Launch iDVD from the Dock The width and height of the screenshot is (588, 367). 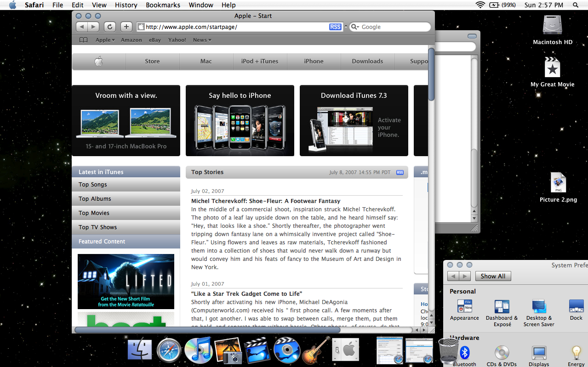pos(287,350)
